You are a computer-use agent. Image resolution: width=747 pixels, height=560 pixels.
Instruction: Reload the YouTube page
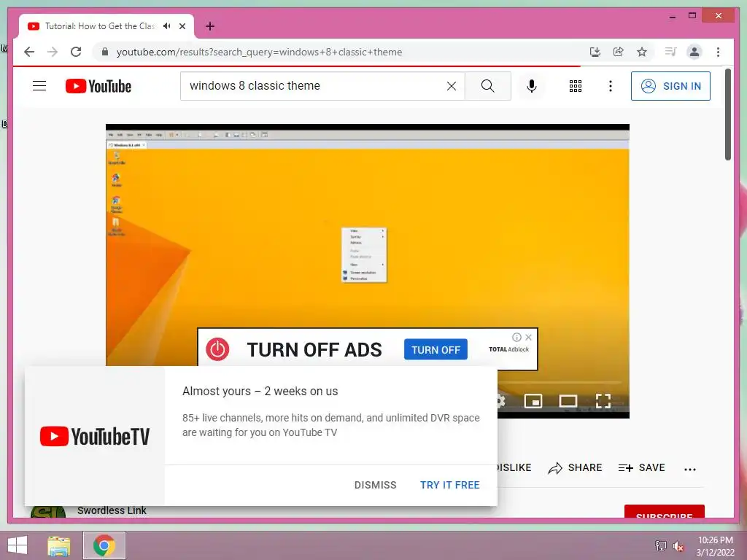point(76,52)
